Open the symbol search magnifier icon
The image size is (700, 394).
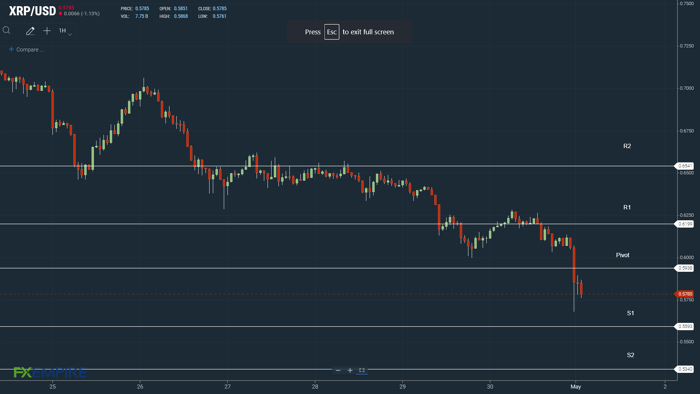6,30
